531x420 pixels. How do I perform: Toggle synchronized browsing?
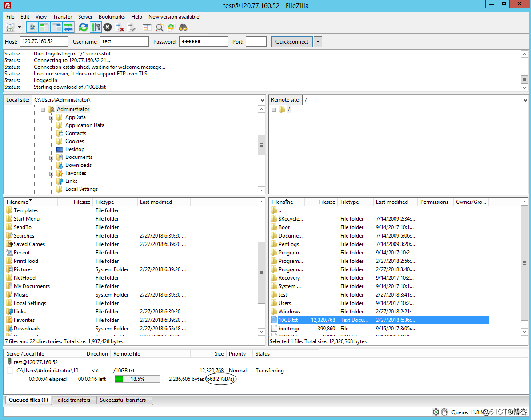[171, 27]
